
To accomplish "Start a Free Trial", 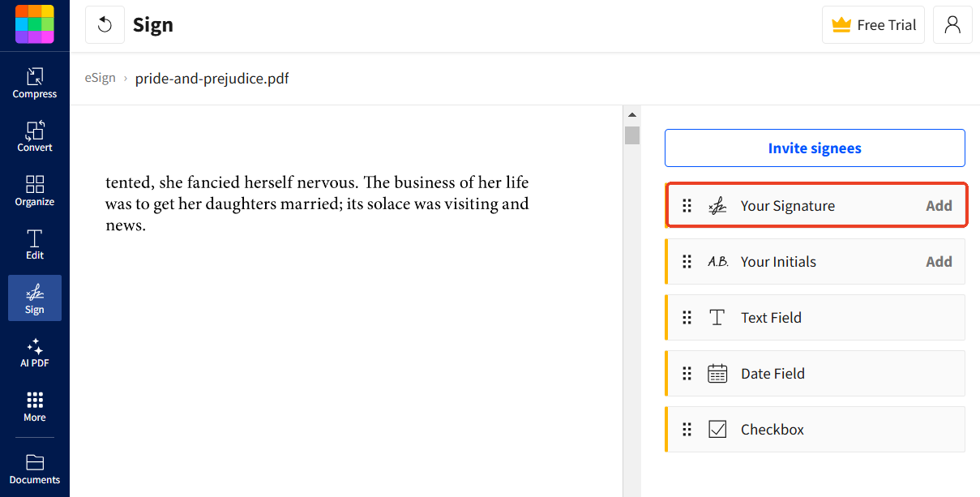I will click(873, 24).
